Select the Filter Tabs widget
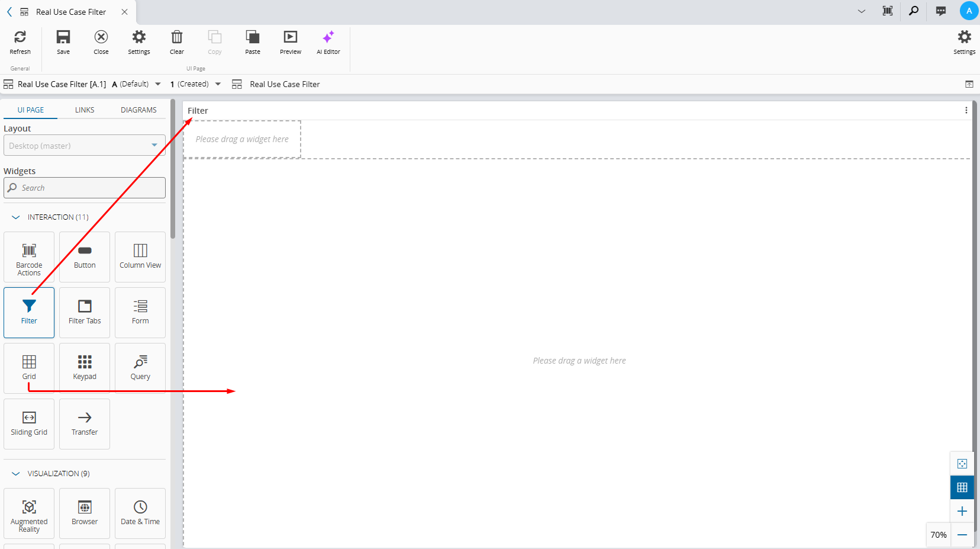 [x=85, y=313]
